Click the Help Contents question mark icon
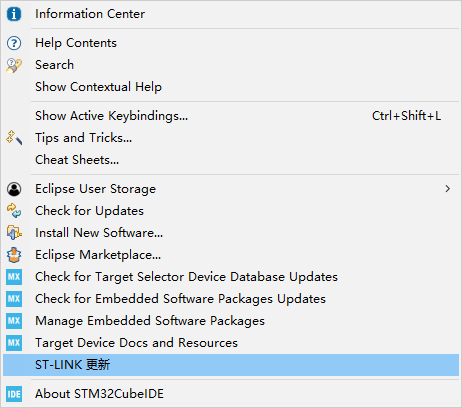Viewport: 462px width, 408px height. [14, 43]
